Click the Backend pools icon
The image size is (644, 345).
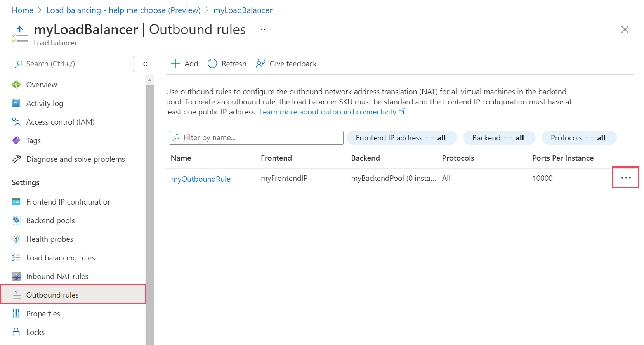click(16, 220)
